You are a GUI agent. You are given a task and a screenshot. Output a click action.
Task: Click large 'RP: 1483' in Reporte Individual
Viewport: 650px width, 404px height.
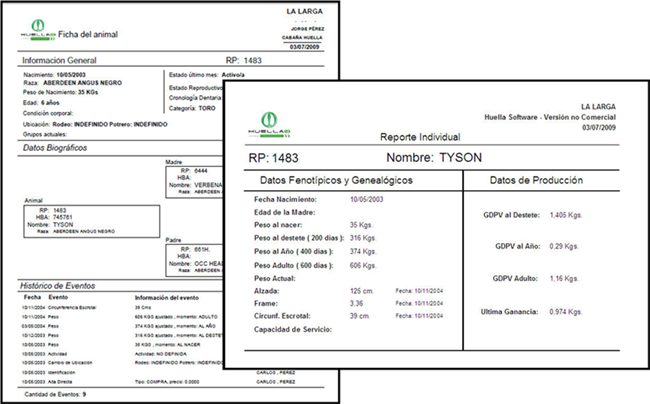[274, 158]
